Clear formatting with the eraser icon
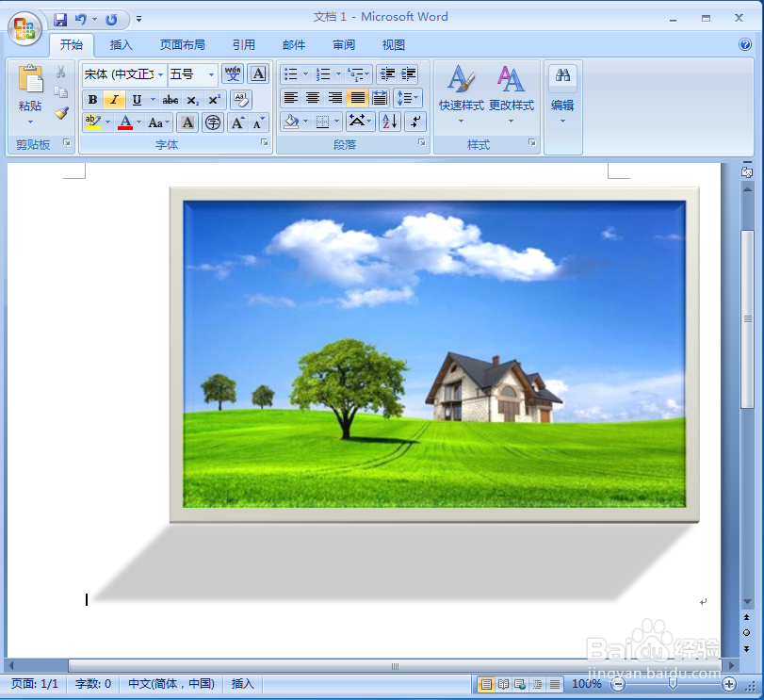 [x=241, y=100]
